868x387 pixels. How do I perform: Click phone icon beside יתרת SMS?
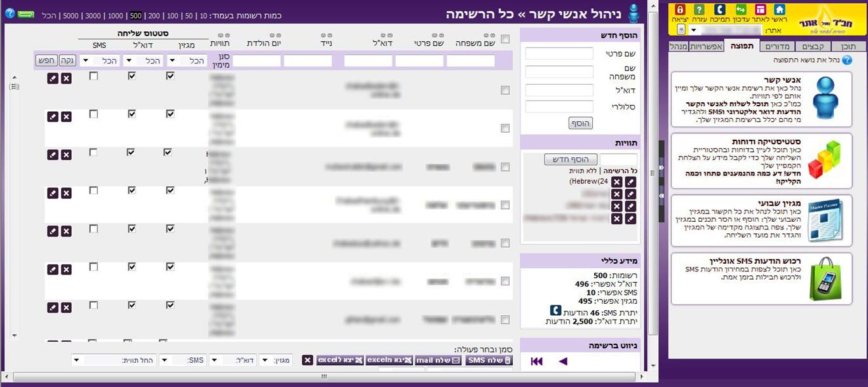pos(555,311)
